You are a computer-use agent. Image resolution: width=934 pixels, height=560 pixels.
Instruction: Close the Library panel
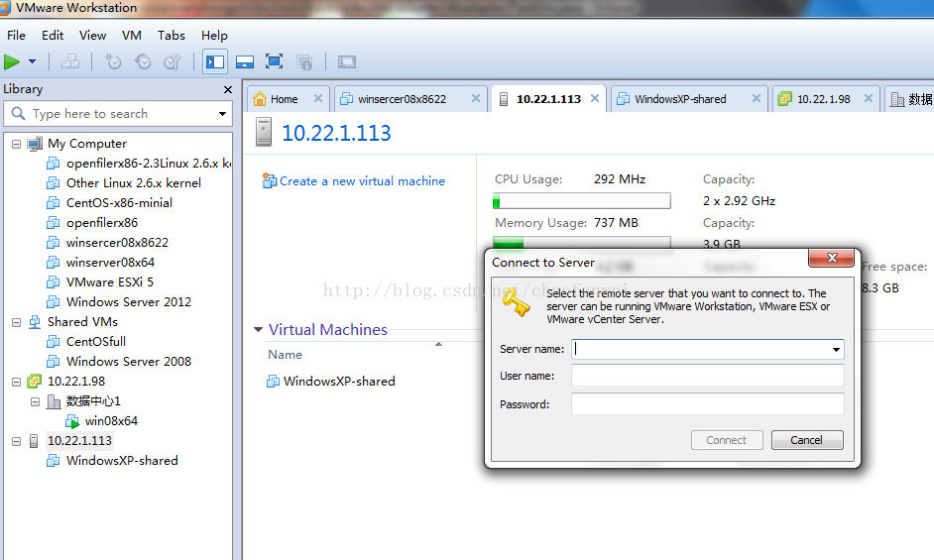coord(227,89)
